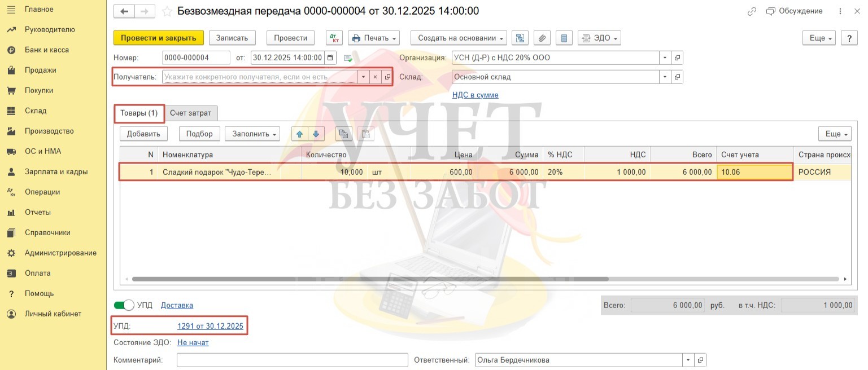Open help with the question mark button
868x370 pixels.
[x=849, y=38]
